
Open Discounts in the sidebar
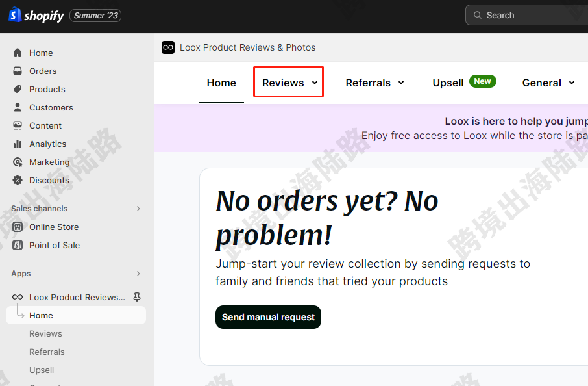pyautogui.click(x=49, y=180)
